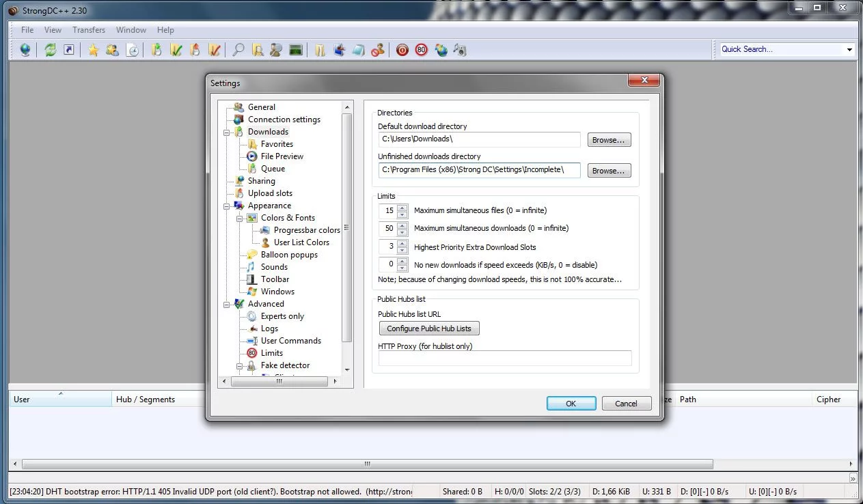Open the Quick Search dropdown arrow

point(849,49)
